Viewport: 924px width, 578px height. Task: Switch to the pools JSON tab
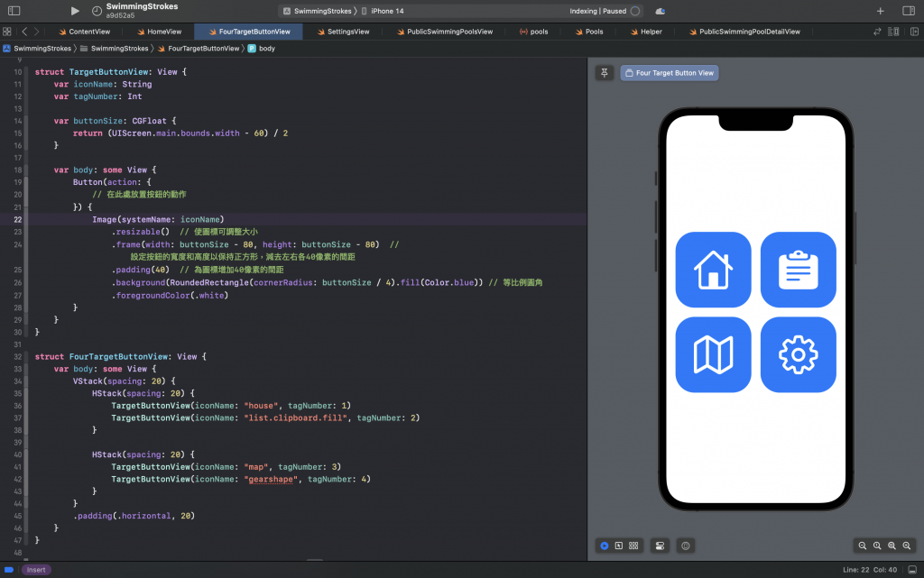click(x=533, y=32)
